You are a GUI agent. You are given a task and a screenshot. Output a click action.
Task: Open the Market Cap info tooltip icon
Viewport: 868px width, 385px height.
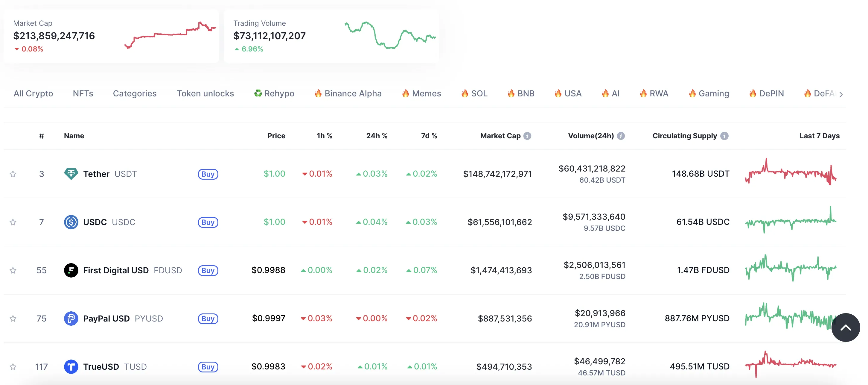[527, 136]
